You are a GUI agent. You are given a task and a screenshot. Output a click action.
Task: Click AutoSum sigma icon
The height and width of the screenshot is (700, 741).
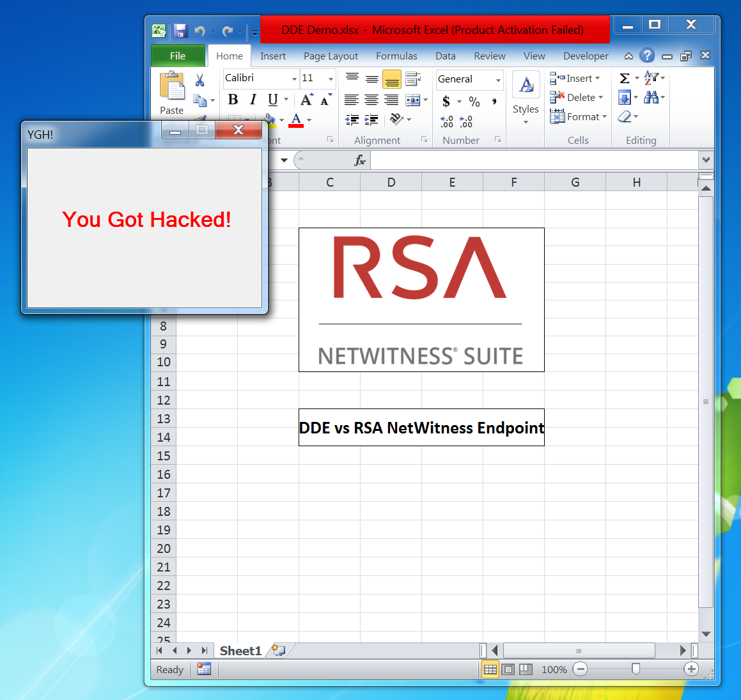tap(624, 78)
